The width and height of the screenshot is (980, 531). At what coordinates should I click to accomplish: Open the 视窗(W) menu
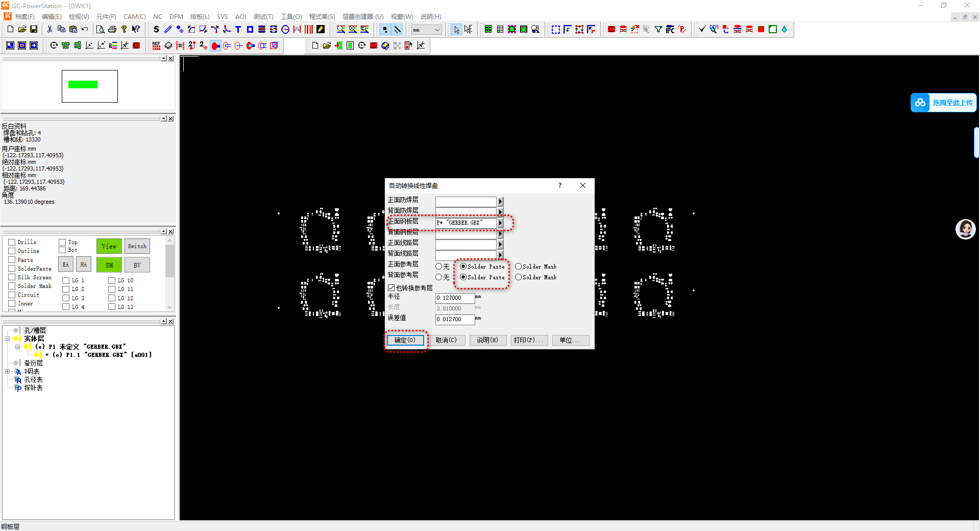pos(402,16)
